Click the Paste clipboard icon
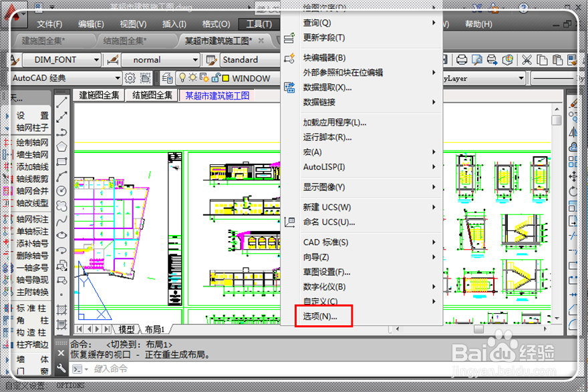 coord(557,59)
